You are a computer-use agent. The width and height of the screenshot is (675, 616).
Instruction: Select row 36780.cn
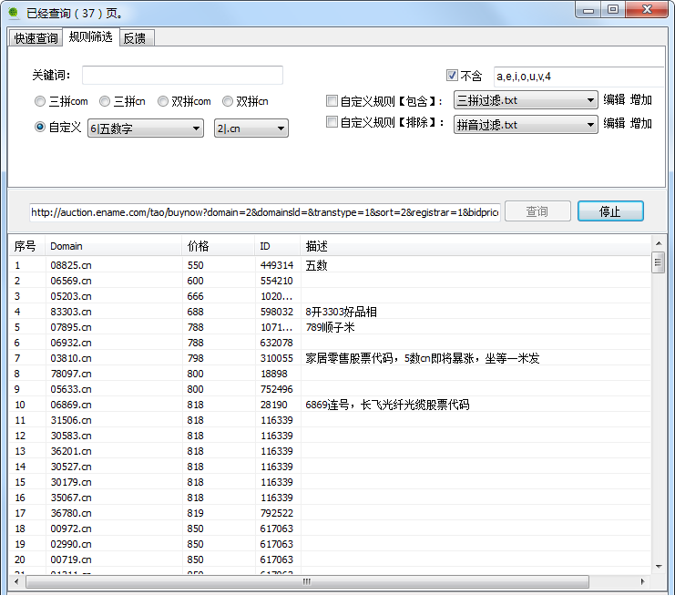pyautogui.click(x=330, y=513)
